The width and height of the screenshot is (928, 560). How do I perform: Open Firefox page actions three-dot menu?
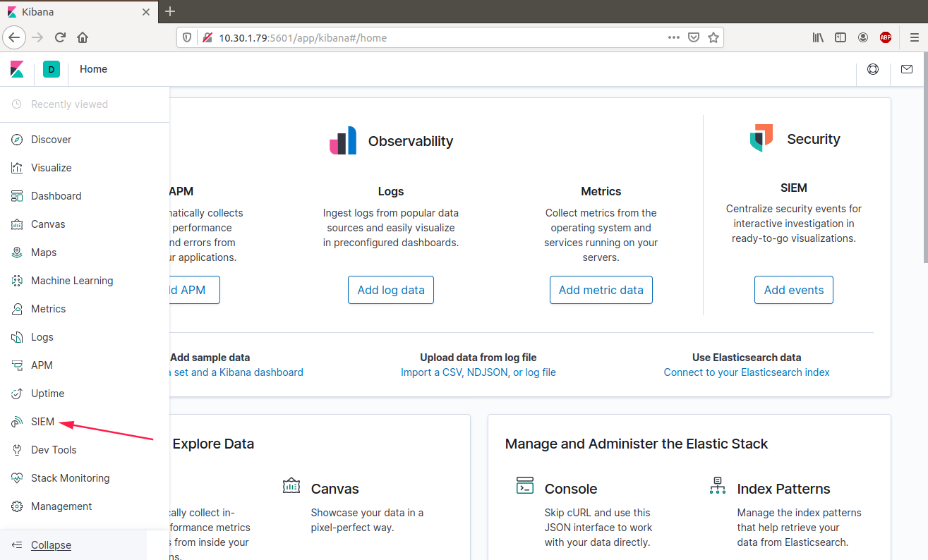(674, 38)
